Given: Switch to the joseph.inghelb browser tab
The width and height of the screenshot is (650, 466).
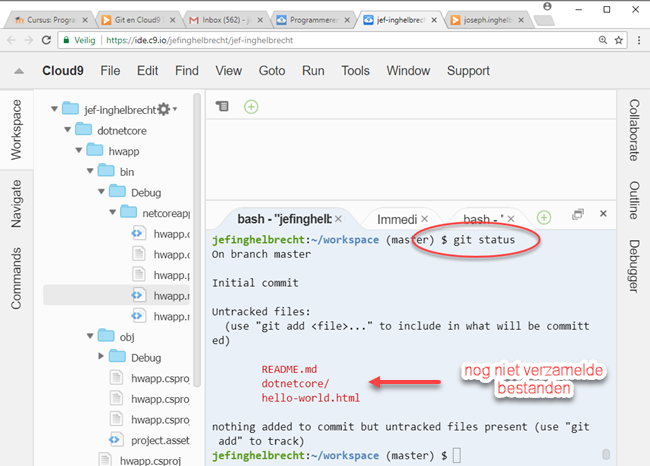Looking at the screenshot, I should (x=487, y=20).
